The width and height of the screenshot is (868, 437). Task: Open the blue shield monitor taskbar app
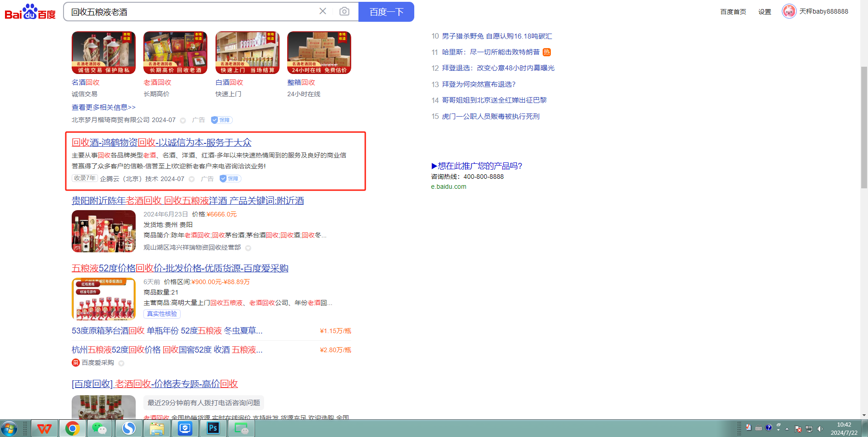(185, 428)
